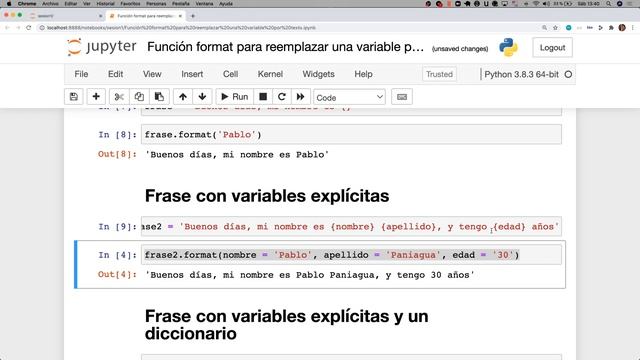Image resolution: width=640 pixels, height=360 pixels.
Task: Open the Insert menu
Action: 192,74
